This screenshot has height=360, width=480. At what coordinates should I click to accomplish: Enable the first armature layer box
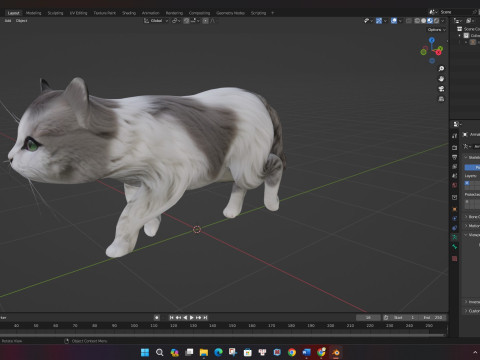click(x=467, y=183)
